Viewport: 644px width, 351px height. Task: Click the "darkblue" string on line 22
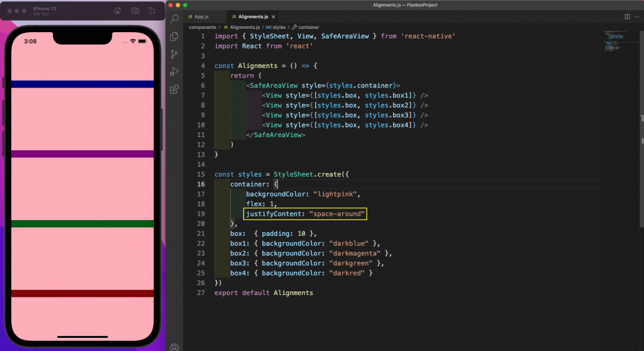point(348,243)
